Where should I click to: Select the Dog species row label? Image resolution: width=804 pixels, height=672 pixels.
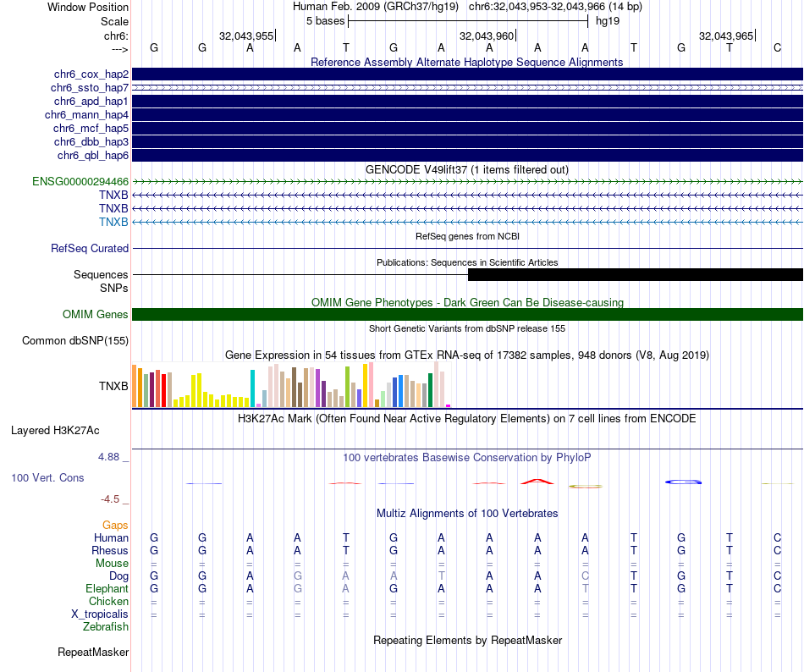coord(119,576)
